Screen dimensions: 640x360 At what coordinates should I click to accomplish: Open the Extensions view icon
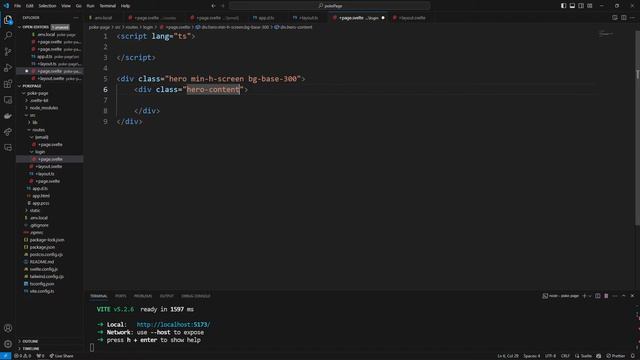[8, 84]
